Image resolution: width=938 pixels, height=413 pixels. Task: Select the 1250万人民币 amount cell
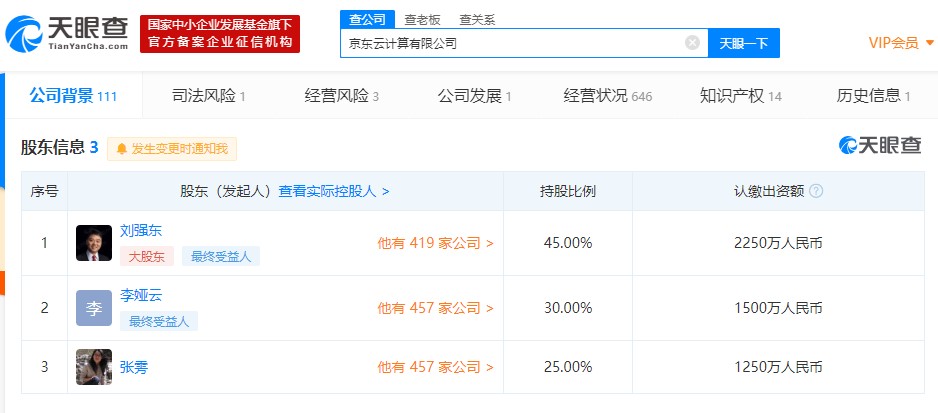(x=778, y=367)
